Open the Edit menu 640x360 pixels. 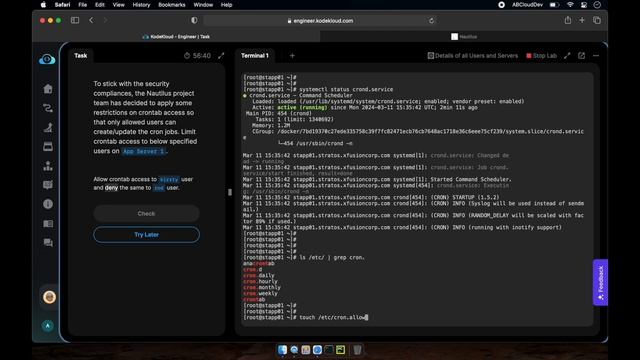click(100, 4)
